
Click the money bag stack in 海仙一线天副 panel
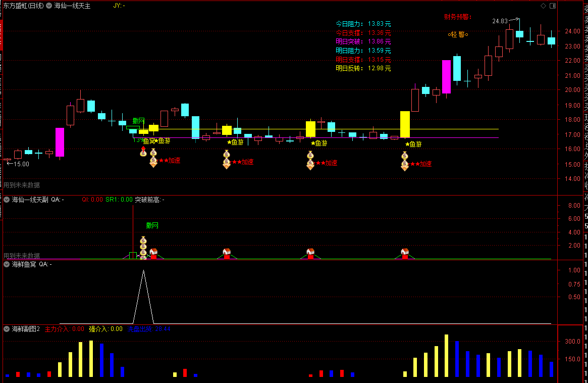[143, 248]
